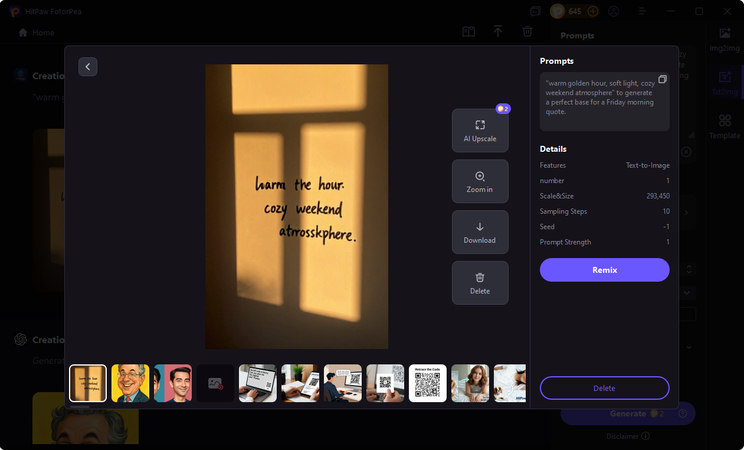Select the man at desk QR thumbnail
The height and width of the screenshot is (450, 744).
343,383
